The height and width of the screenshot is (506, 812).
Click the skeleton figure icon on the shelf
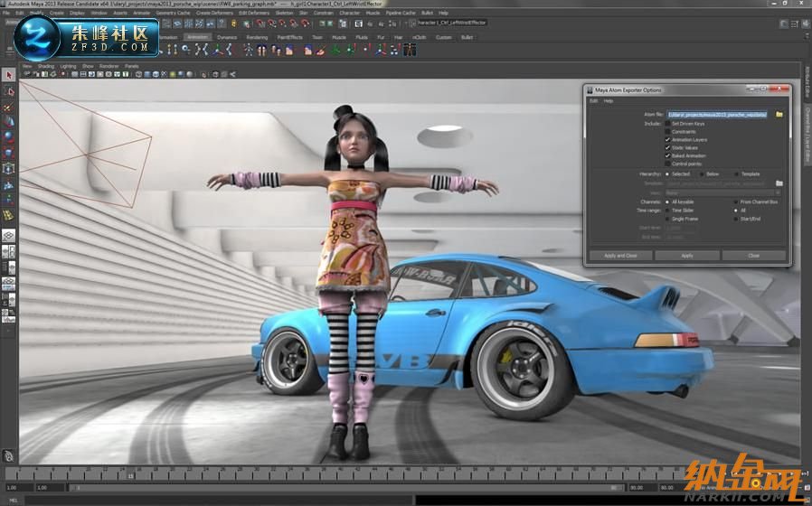pyautogui.click(x=249, y=51)
